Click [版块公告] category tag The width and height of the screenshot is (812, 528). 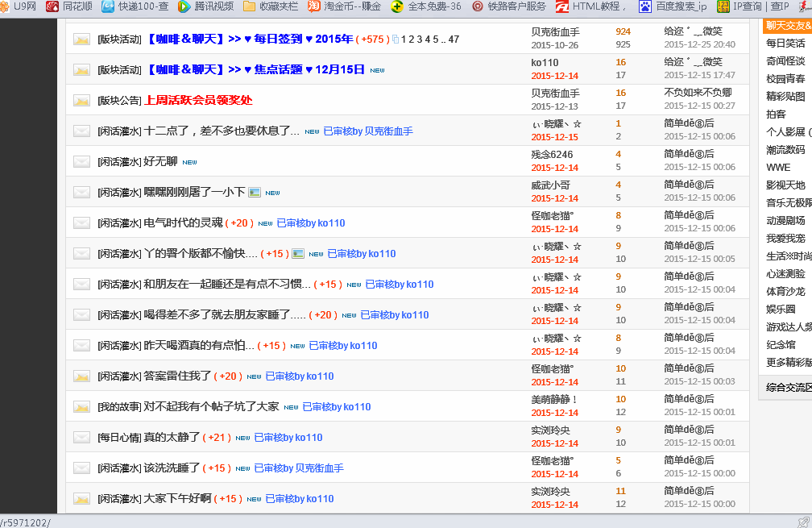(x=119, y=101)
